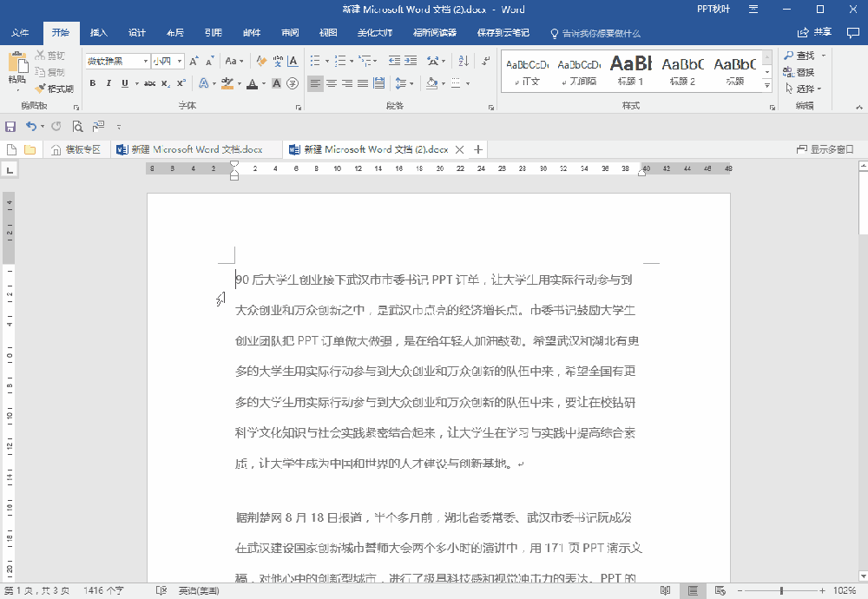Click the 显示多窗口 button

825,149
